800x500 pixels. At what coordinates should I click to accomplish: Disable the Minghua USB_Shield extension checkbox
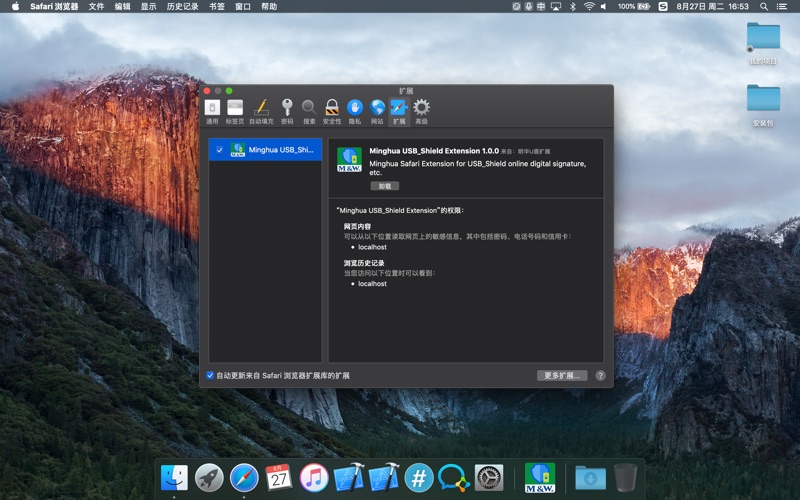[220, 150]
